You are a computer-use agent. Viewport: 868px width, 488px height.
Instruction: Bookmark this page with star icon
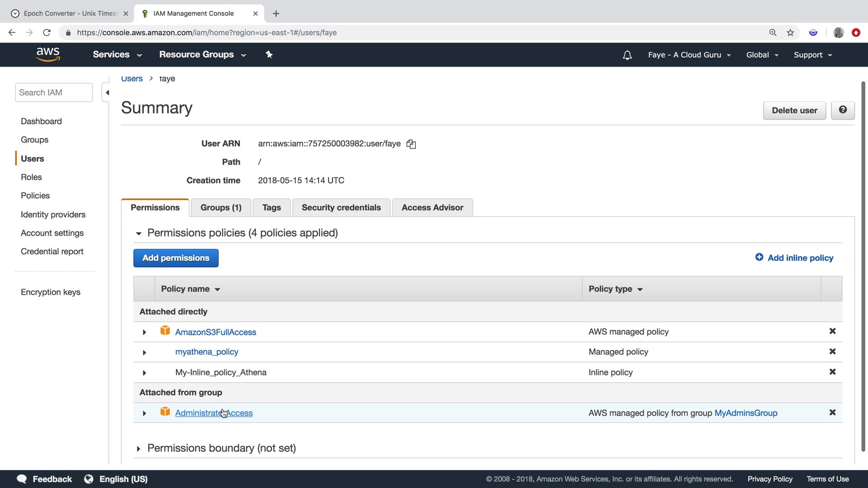coord(790,33)
